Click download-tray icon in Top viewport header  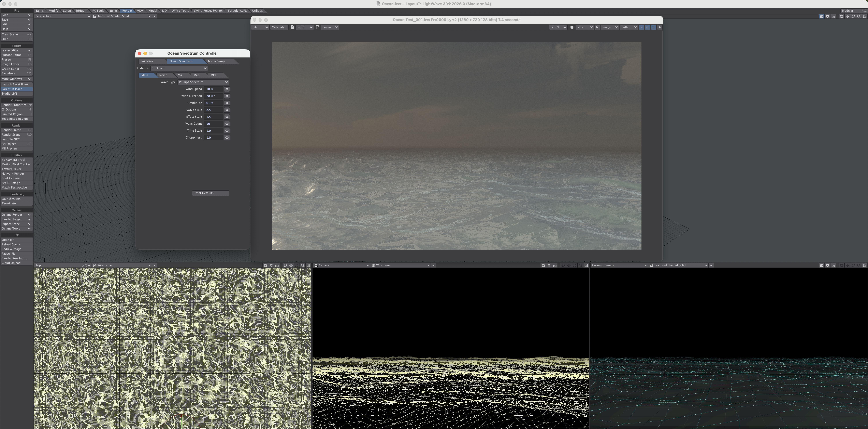coord(277,265)
